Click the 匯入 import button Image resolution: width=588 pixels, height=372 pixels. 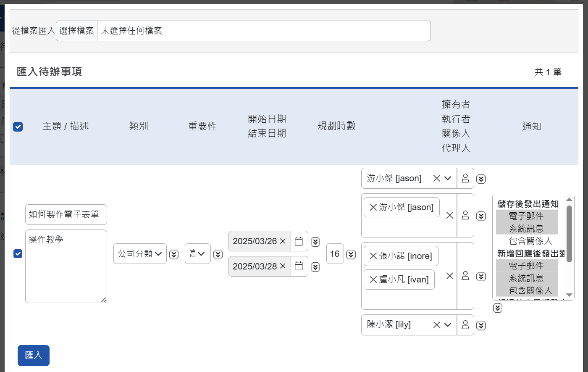(x=34, y=356)
